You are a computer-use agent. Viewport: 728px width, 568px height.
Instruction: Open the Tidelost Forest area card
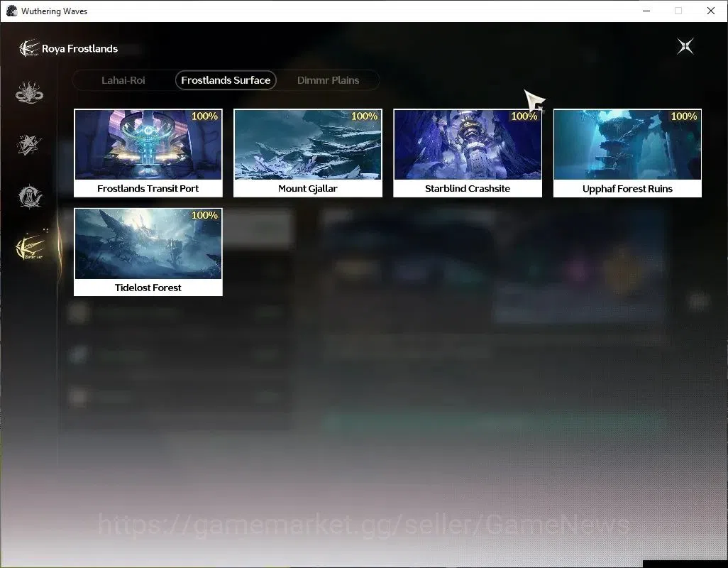148,252
